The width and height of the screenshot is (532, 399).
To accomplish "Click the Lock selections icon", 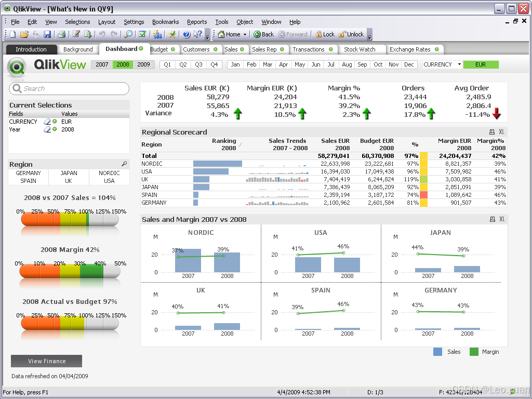I will click(x=325, y=34).
